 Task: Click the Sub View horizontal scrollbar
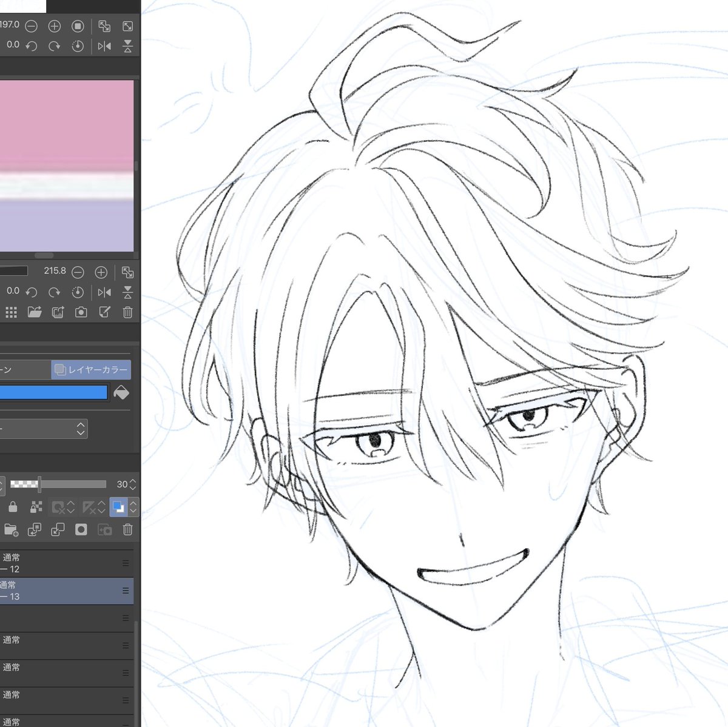click(44, 255)
